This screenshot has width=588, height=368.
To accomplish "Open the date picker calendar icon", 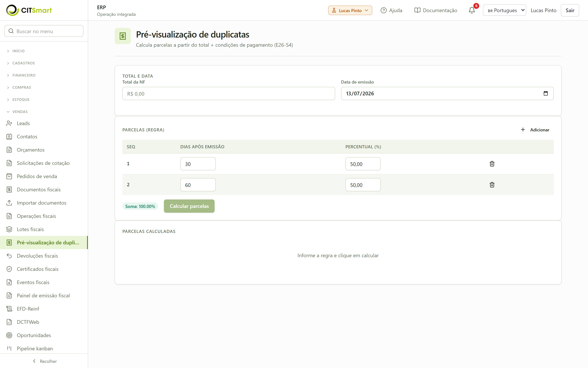I will [x=546, y=93].
